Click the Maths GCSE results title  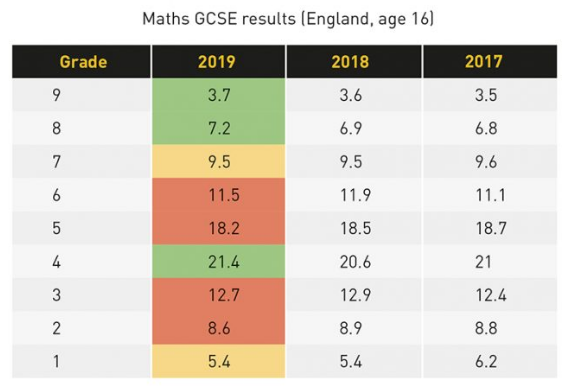point(288,19)
